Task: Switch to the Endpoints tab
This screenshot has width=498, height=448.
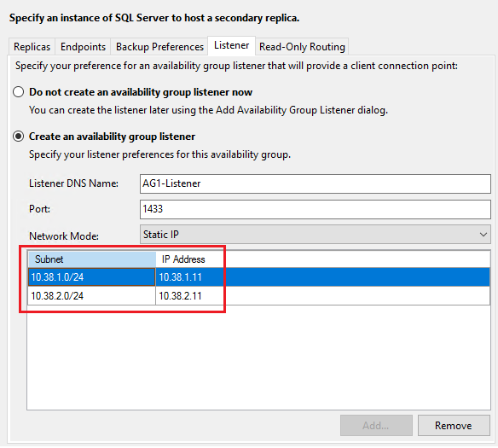Action: (83, 47)
